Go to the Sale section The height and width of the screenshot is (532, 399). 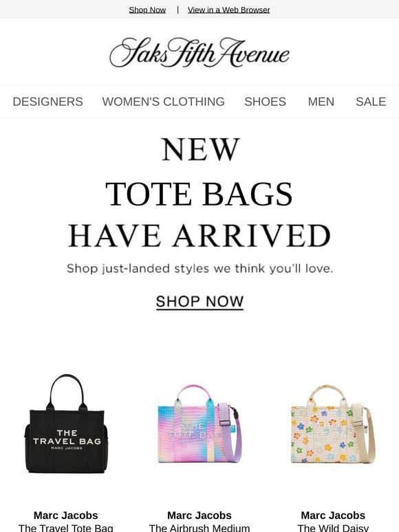pos(371,102)
